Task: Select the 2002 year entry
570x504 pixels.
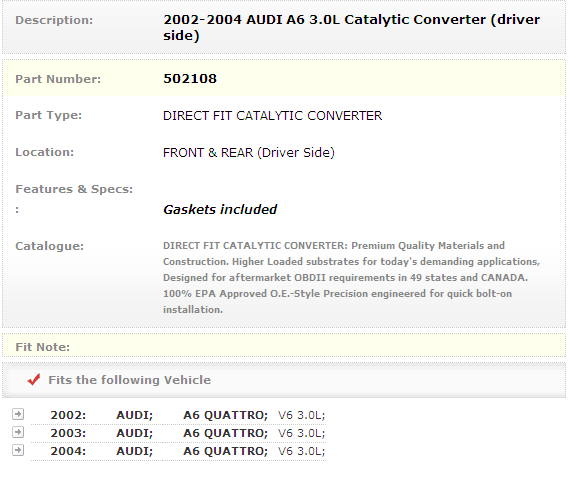Action: point(68,415)
